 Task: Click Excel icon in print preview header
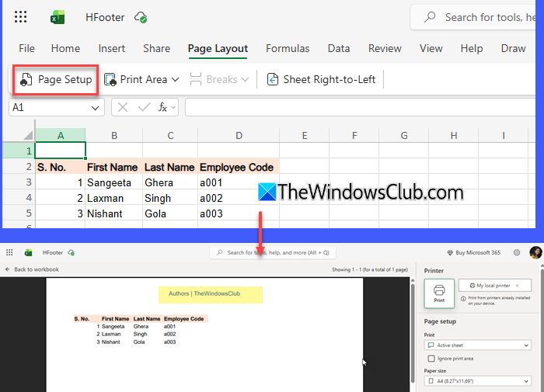click(29, 253)
